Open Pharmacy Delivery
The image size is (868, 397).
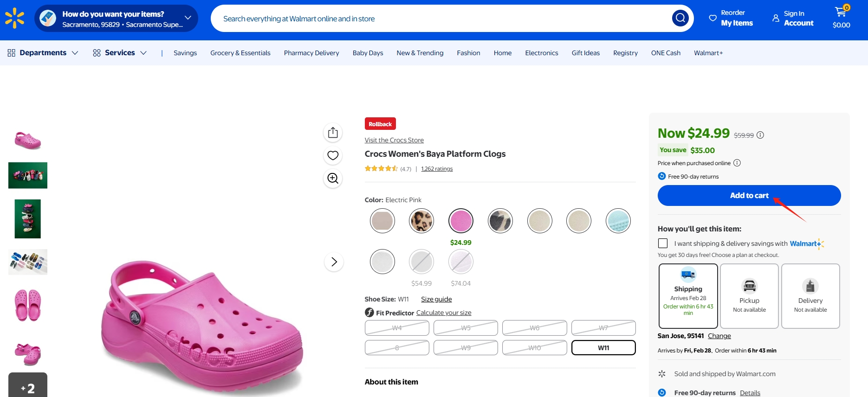coord(311,53)
